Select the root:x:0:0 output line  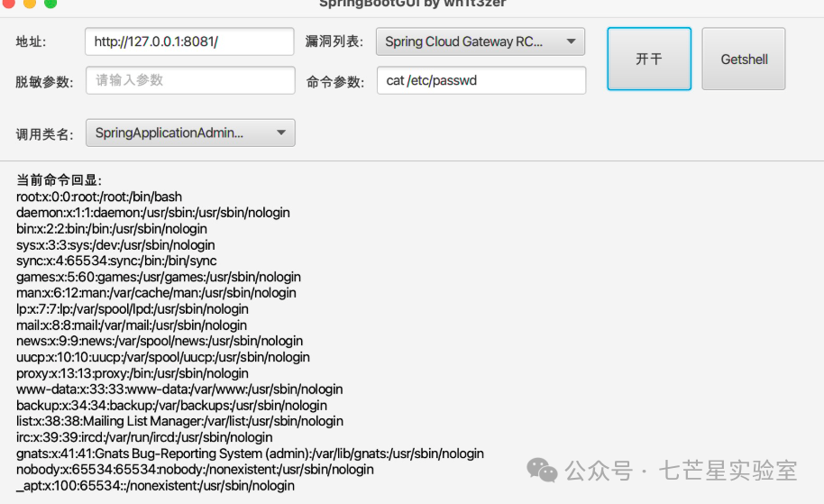99,197
